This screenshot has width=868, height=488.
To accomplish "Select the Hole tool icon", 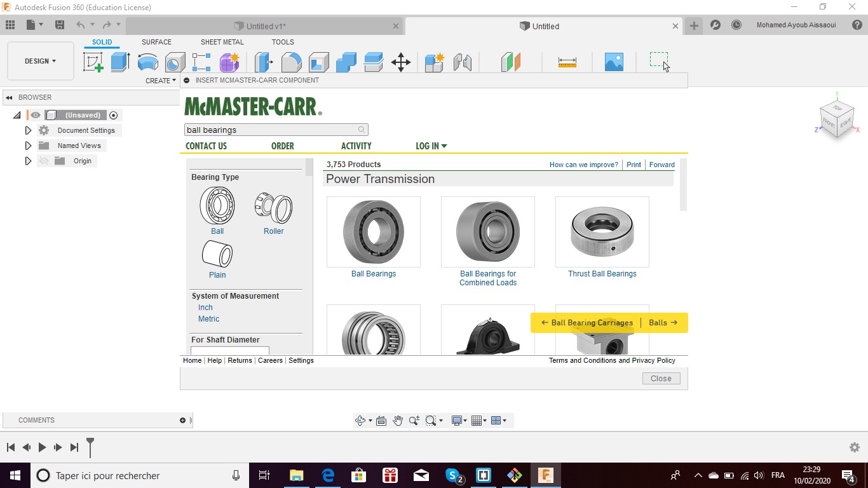I will (x=175, y=62).
